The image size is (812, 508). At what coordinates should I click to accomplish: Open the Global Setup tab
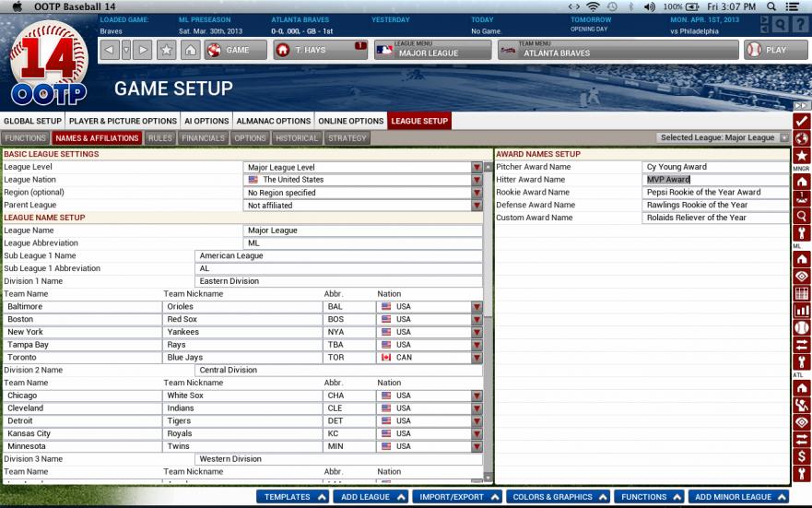click(31, 121)
